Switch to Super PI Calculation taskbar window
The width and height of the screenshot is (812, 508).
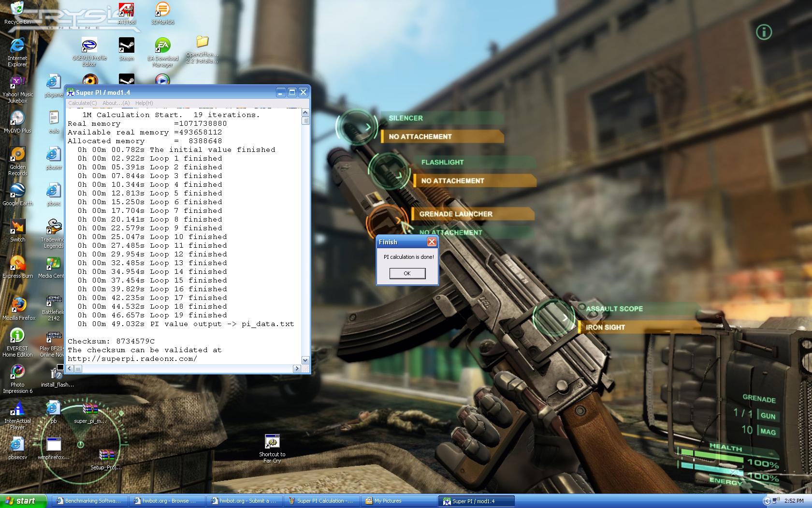tap(321, 501)
